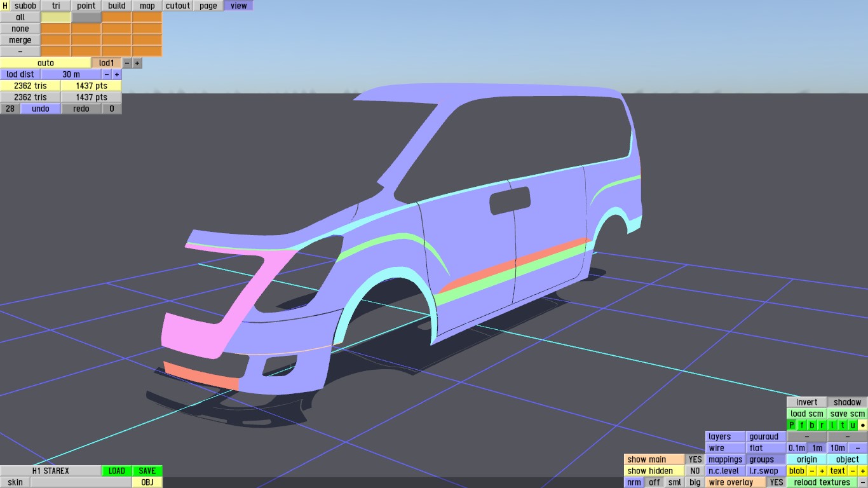868x488 pixels.
Task: Switch shading to flat
Action: [x=766, y=448]
